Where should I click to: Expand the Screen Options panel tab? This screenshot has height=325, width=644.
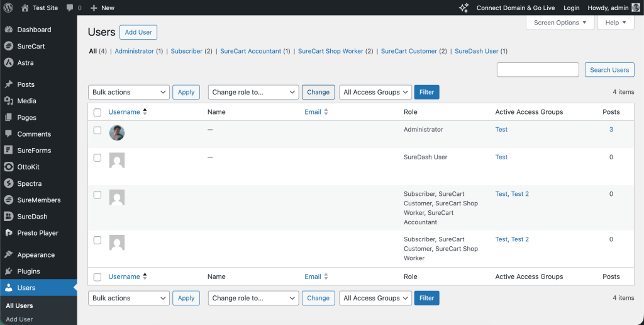pos(560,23)
